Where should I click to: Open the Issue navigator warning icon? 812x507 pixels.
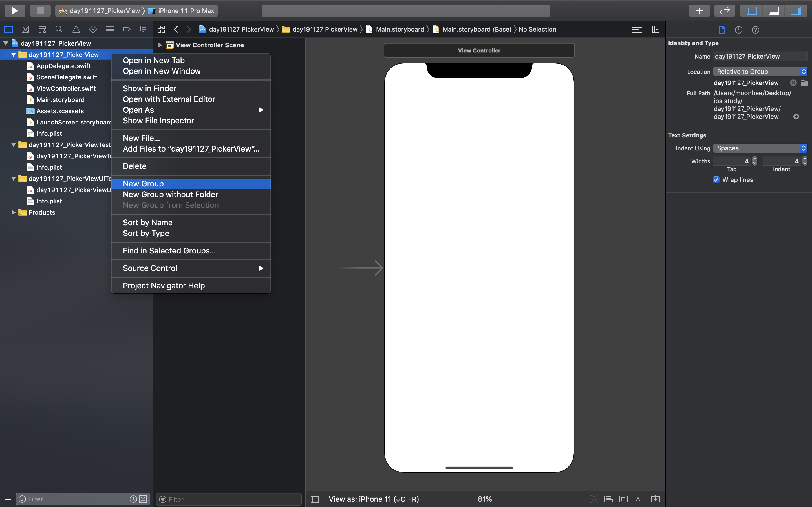pos(76,29)
